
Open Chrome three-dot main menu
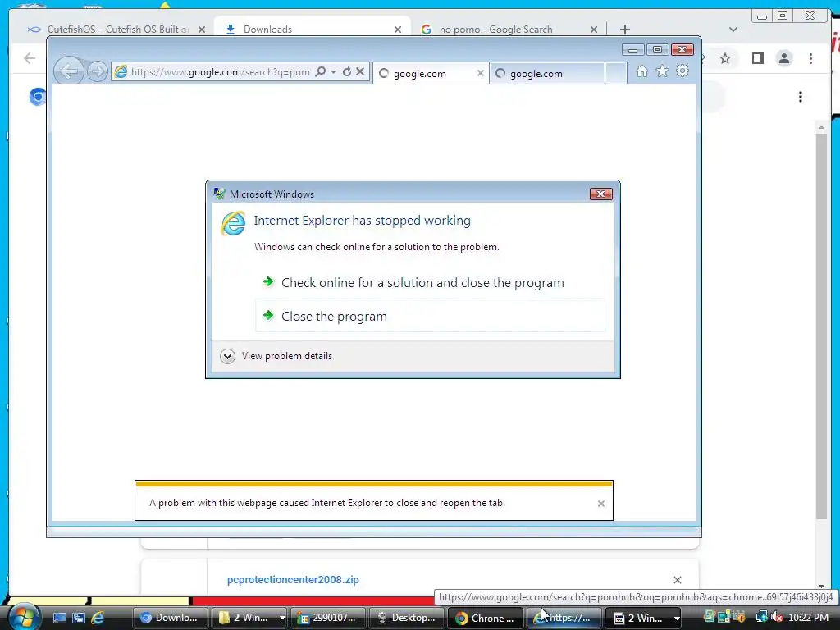coord(811,58)
